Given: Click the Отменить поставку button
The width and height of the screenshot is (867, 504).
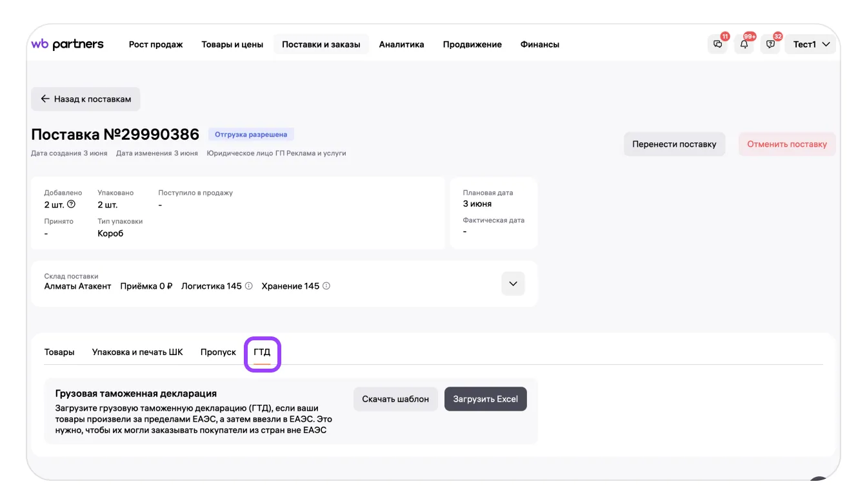Looking at the screenshot, I should tap(786, 144).
